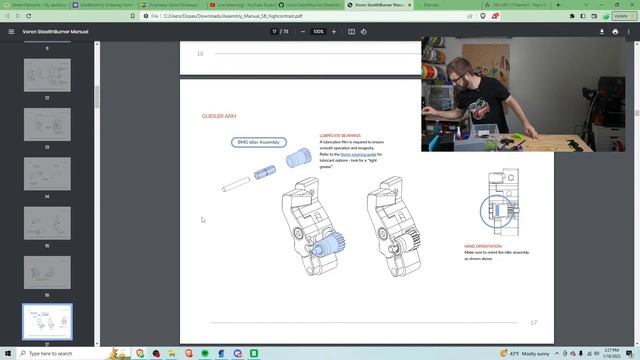Screen dimensions: 640x360
Task: Click the LUBRICATE BEARINGS heading
Action: coord(340,136)
